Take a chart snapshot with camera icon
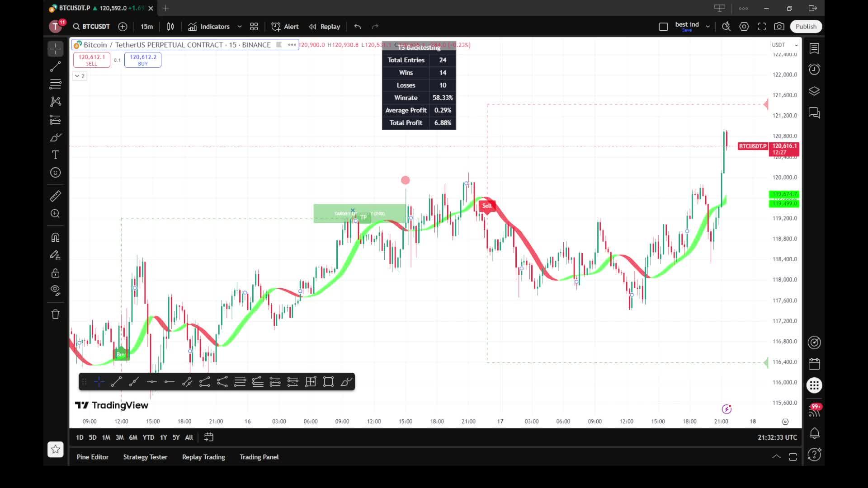Viewport: 868px width, 488px height. (x=779, y=27)
